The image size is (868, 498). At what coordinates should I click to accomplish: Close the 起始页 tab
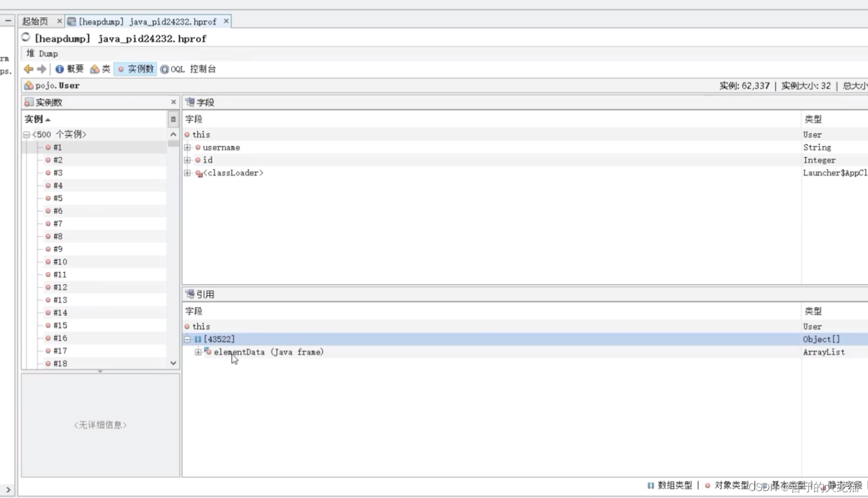tap(59, 21)
